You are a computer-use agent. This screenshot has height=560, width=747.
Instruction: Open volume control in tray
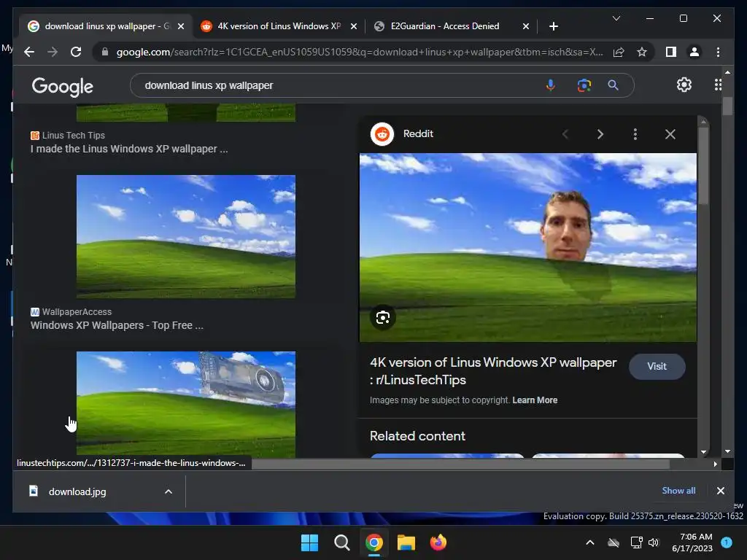pyautogui.click(x=654, y=542)
